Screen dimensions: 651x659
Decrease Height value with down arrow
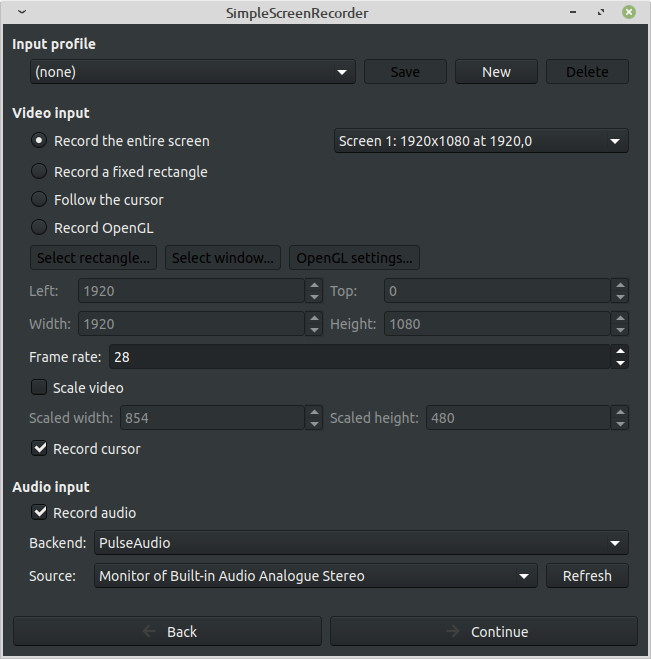620,330
